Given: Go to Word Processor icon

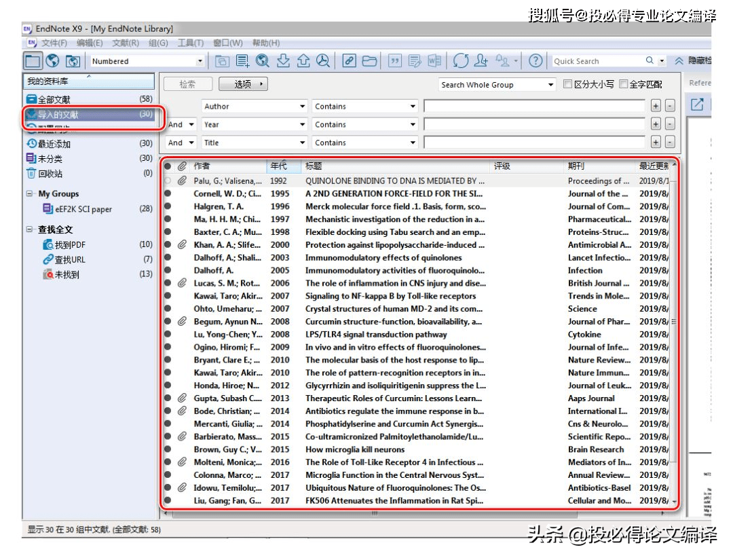Looking at the screenshot, I should [434, 61].
